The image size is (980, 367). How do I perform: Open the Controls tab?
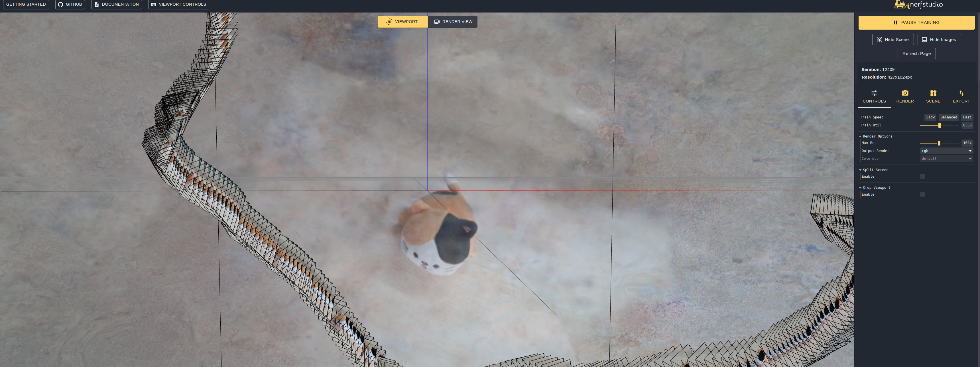pyautogui.click(x=874, y=97)
